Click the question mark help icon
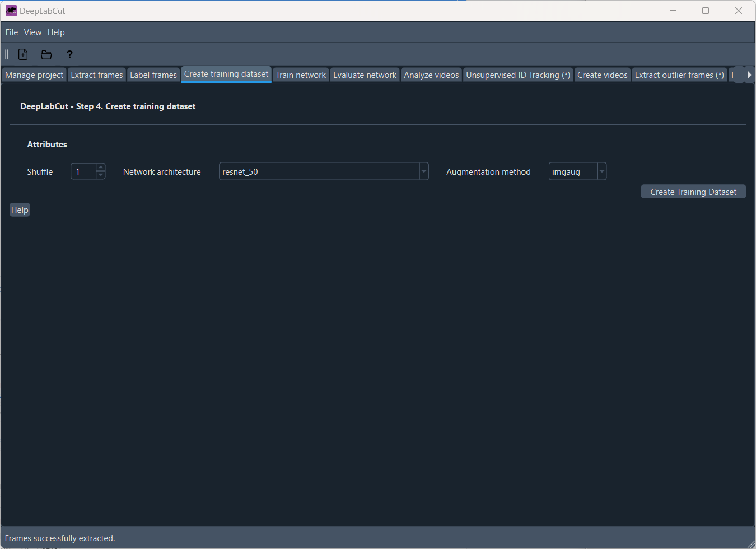Image resolution: width=756 pixels, height=549 pixels. [x=69, y=54]
